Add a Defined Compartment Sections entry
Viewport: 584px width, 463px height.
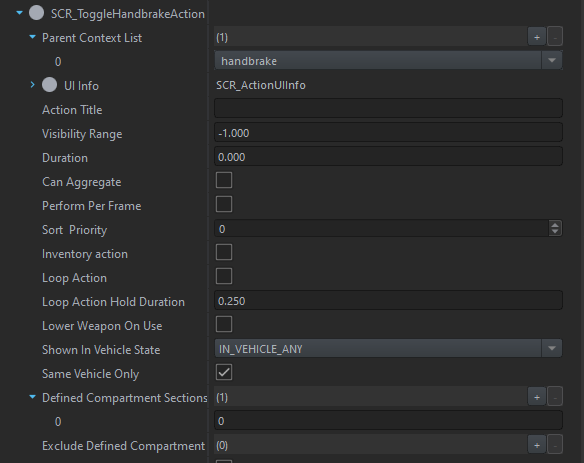pos(537,397)
